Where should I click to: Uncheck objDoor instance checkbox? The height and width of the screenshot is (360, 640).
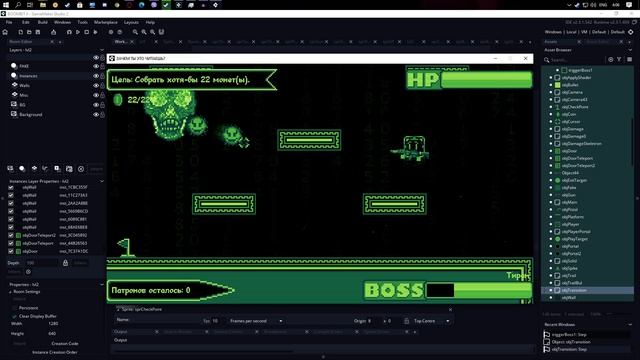pos(11,251)
